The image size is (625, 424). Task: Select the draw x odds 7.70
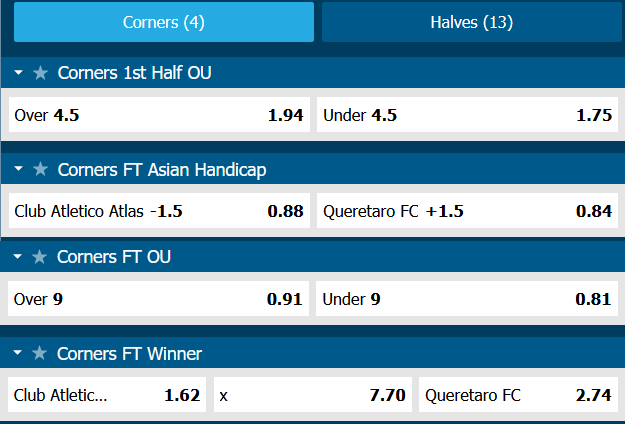pos(312,395)
